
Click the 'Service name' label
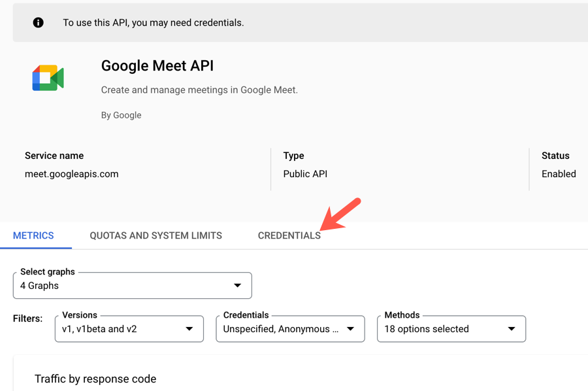[54, 156]
